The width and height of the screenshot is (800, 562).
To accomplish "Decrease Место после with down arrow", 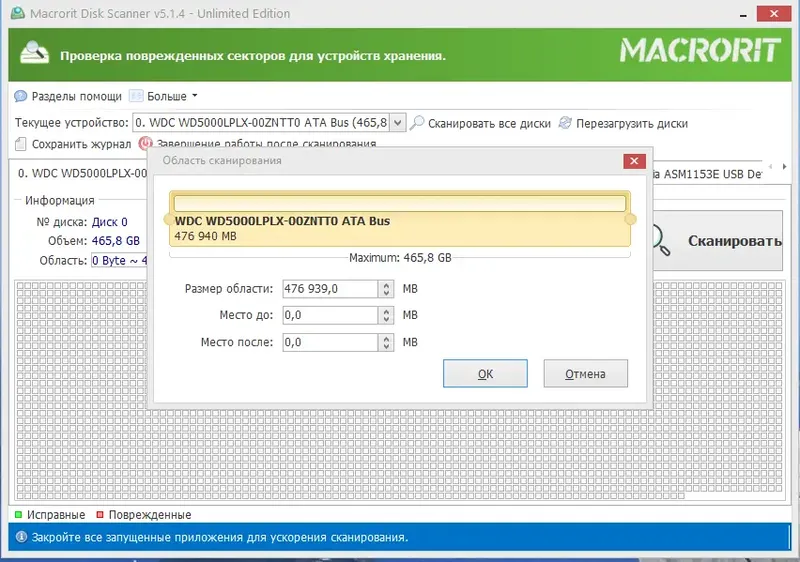I will pyautogui.click(x=386, y=347).
